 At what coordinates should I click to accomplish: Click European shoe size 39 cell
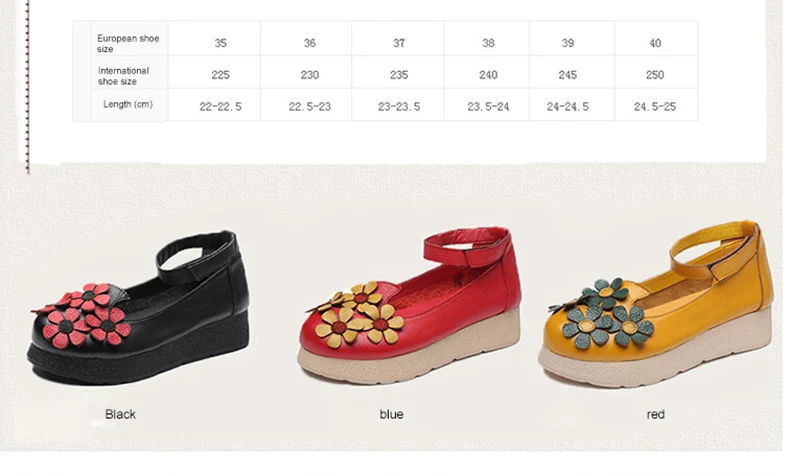point(572,38)
